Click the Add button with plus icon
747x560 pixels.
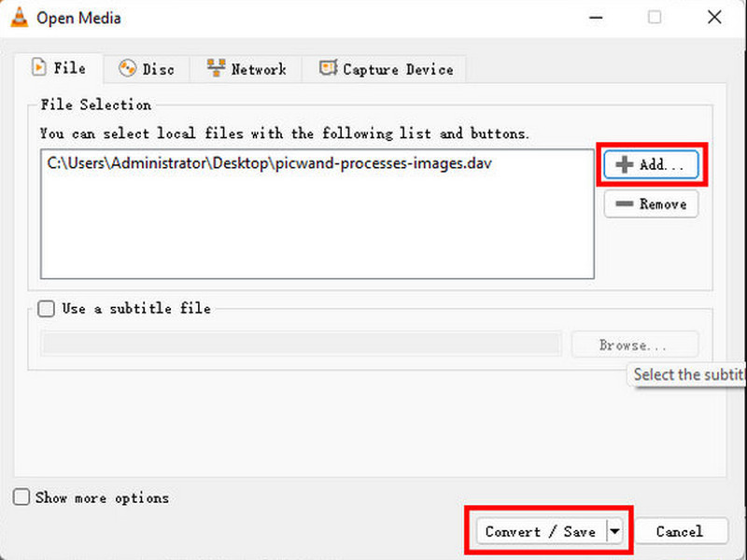coord(651,164)
